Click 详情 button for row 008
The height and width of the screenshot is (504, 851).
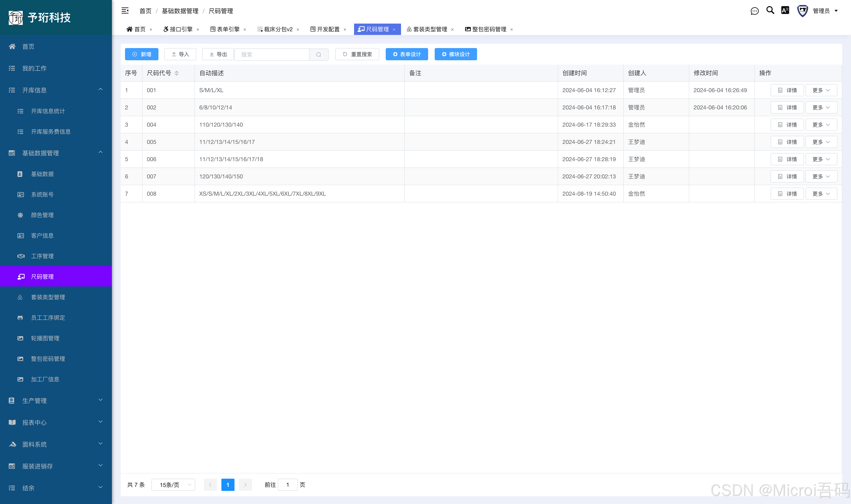coord(787,194)
